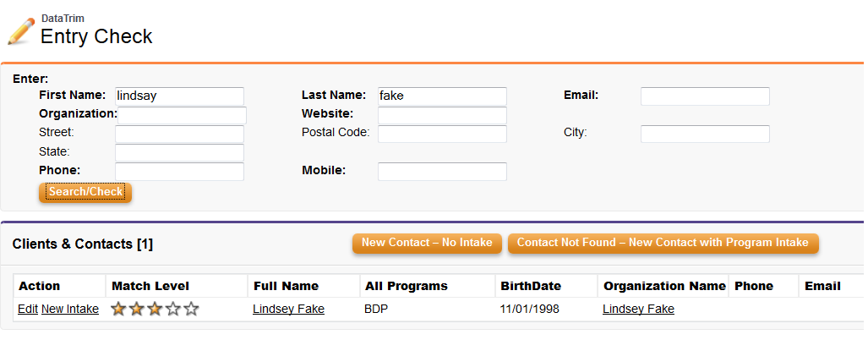Open the Edit link for Lindsey Fake
This screenshot has width=868, height=340.
pyautogui.click(x=28, y=309)
